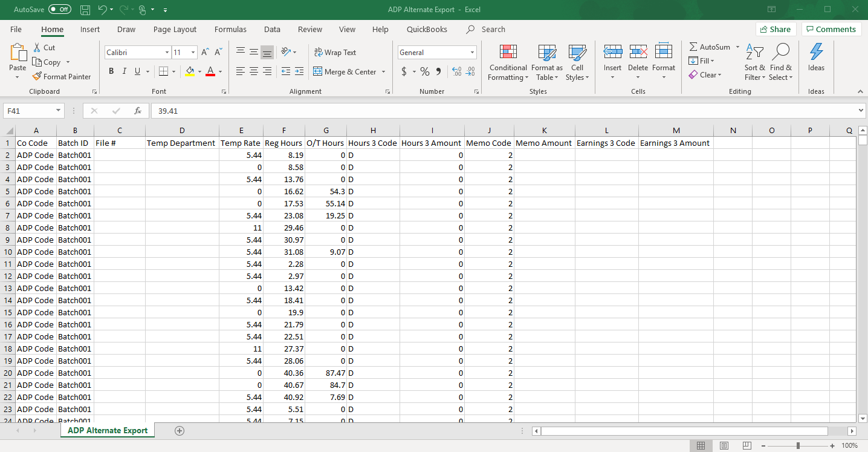The width and height of the screenshot is (868, 452).
Task: Toggle AutoSave switch
Action: point(60,10)
